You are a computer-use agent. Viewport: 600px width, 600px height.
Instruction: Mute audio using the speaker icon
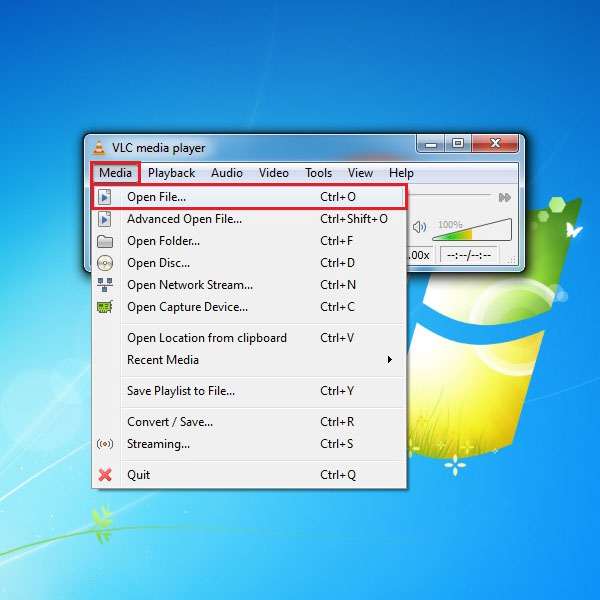click(x=419, y=227)
